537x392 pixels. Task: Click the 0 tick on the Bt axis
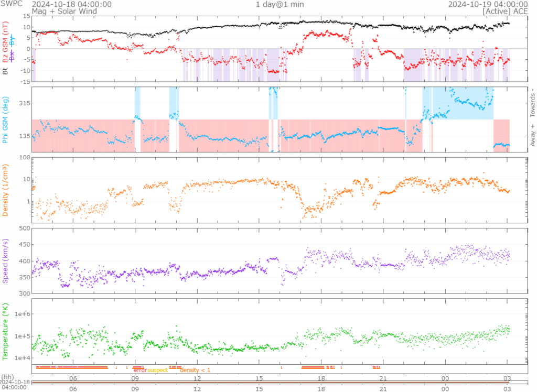click(x=28, y=49)
